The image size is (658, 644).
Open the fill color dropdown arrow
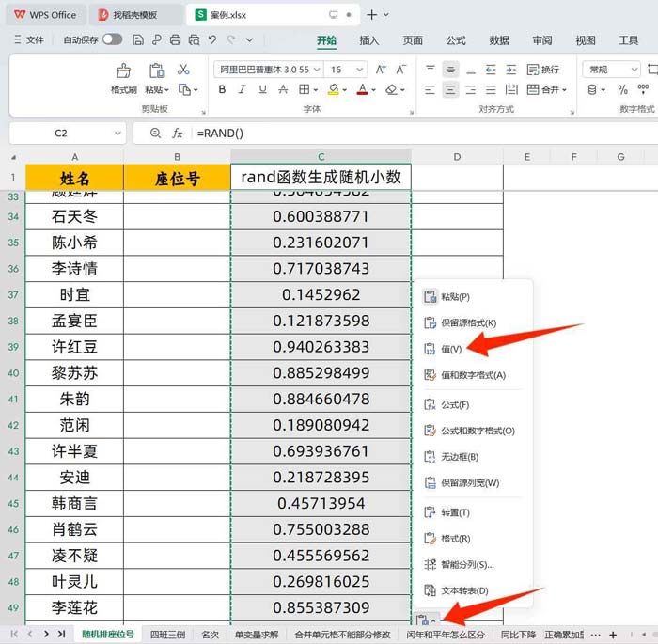pos(345,90)
